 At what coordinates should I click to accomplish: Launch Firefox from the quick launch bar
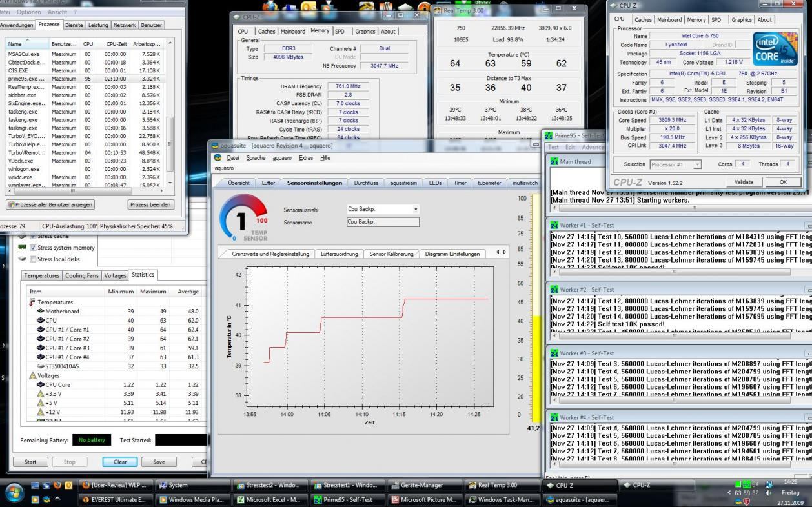coord(58,486)
